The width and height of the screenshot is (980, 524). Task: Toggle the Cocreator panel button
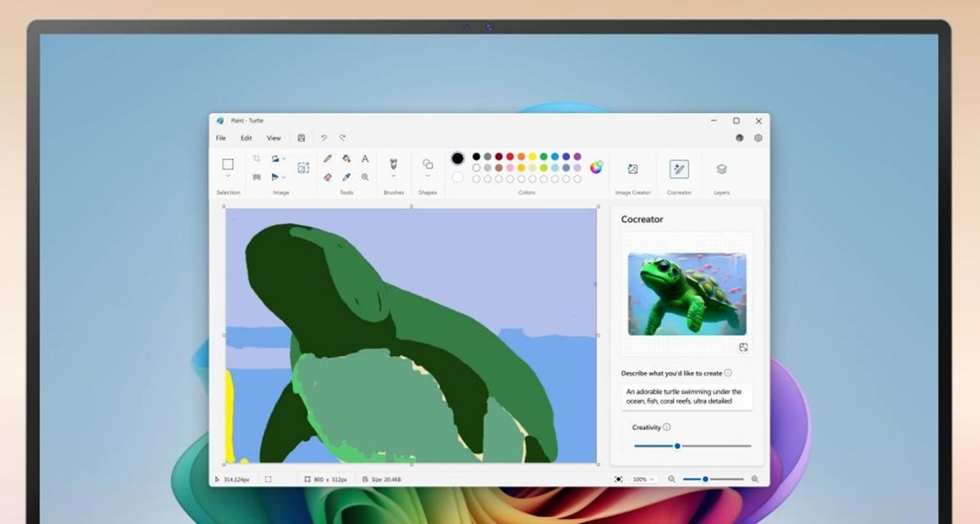(679, 170)
